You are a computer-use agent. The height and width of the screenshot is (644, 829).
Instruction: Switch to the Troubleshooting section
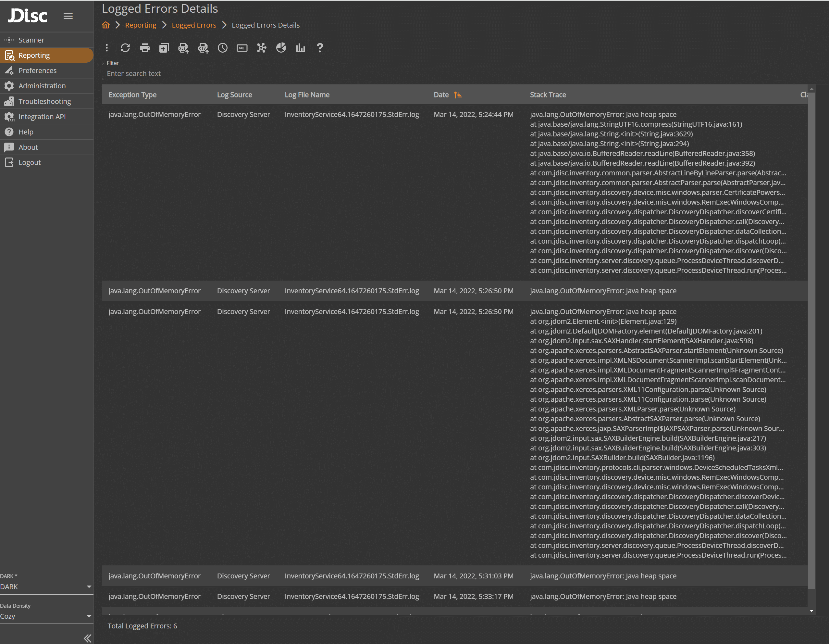(44, 101)
